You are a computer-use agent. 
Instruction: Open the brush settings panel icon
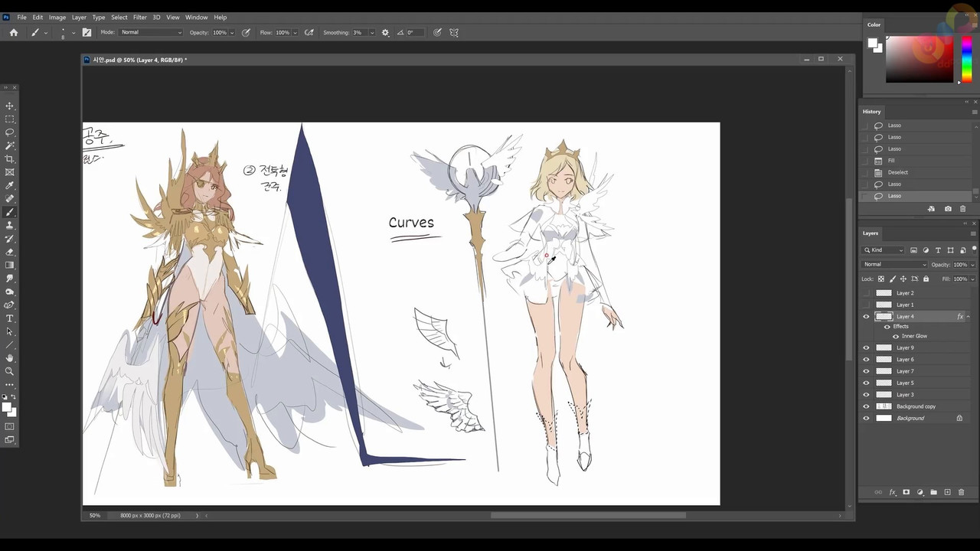pos(87,32)
